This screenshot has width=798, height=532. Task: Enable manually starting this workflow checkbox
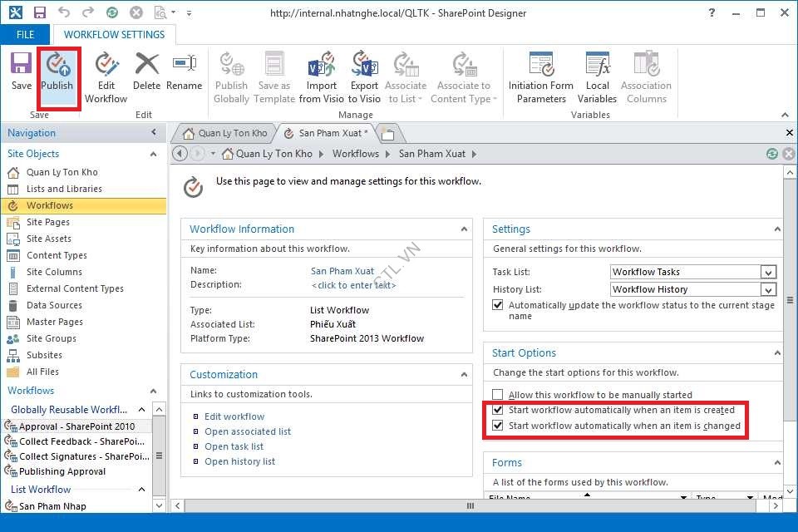click(498, 396)
